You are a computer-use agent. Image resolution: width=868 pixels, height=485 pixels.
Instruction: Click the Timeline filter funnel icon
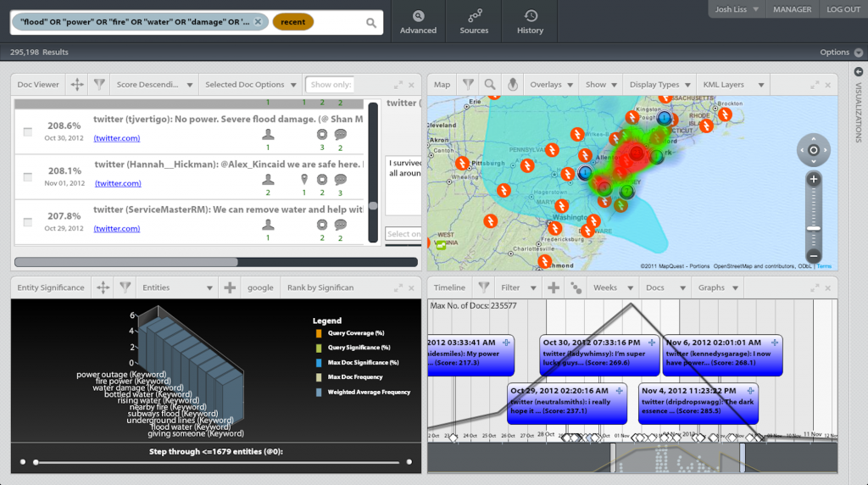[x=484, y=287]
